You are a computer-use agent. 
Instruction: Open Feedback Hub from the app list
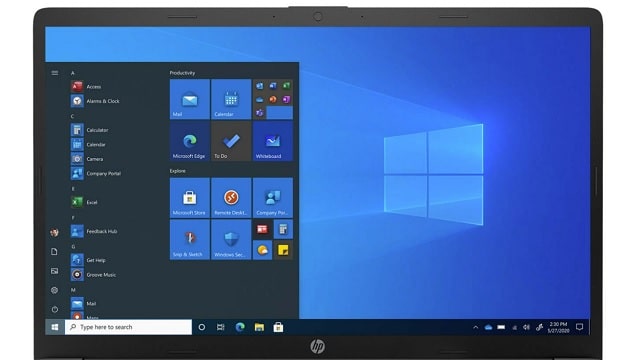[94, 231]
